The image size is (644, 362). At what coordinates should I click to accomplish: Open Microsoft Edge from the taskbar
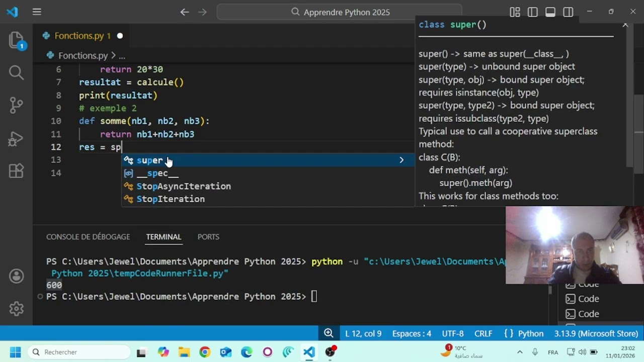[246, 352]
